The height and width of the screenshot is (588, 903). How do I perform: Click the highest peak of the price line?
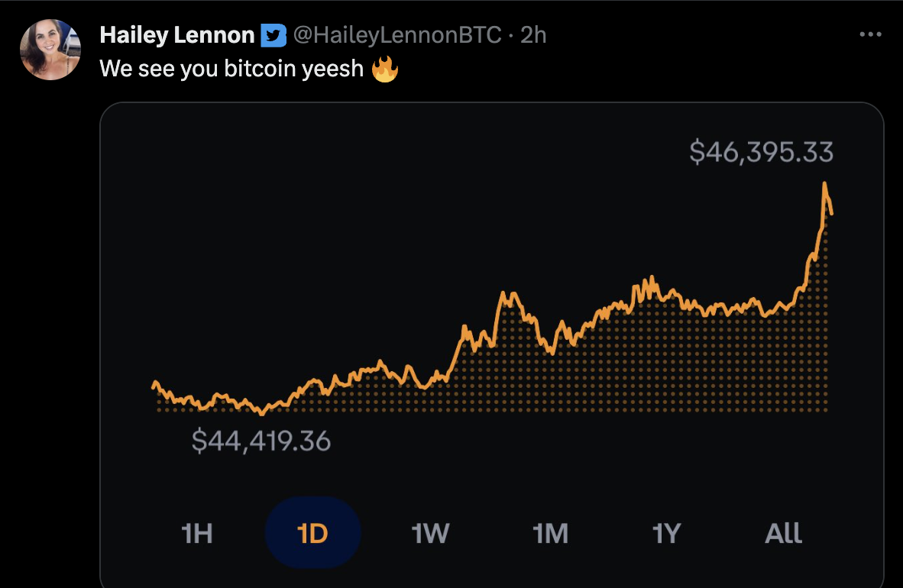825,184
